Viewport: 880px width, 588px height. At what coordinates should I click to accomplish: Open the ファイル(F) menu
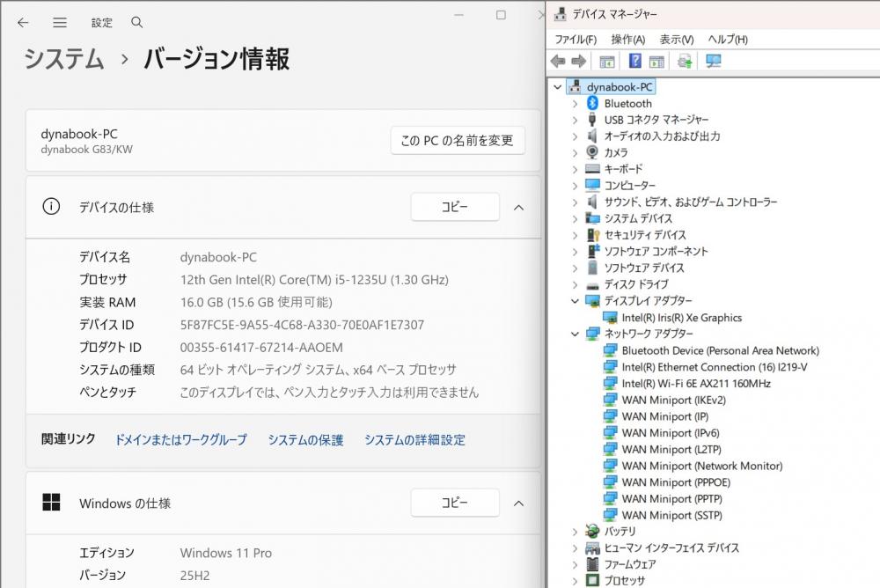(x=576, y=40)
